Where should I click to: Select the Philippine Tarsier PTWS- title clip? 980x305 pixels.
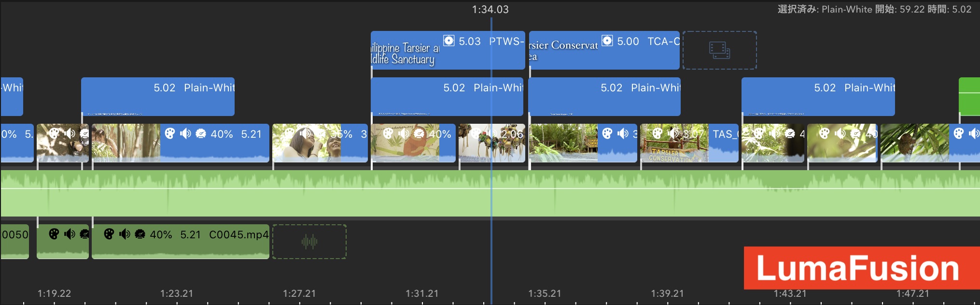coord(448,50)
